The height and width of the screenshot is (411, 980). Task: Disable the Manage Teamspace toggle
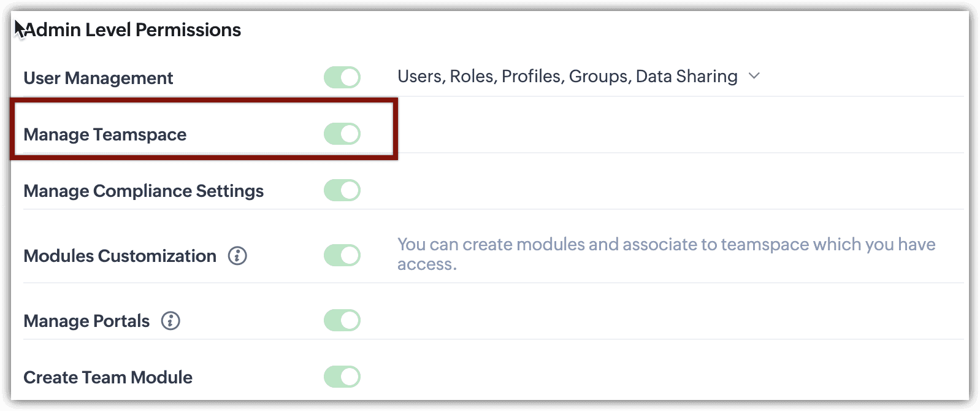(x=342, y=134)
